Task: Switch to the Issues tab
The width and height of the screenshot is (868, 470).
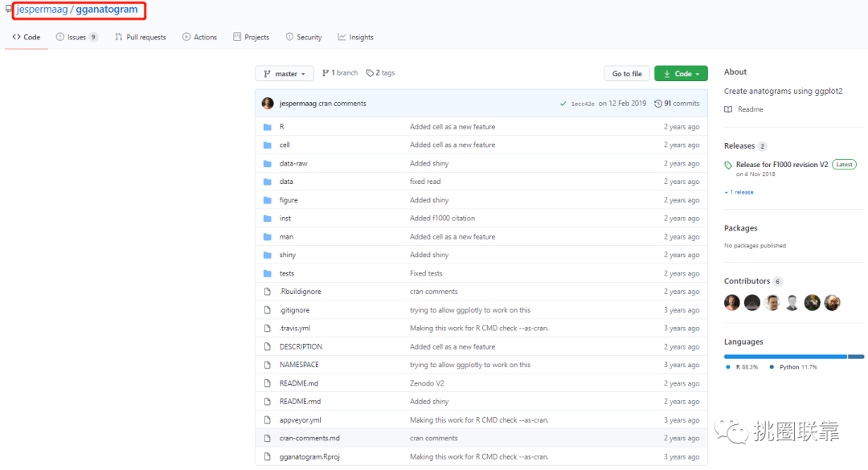Action: [77, 37]
